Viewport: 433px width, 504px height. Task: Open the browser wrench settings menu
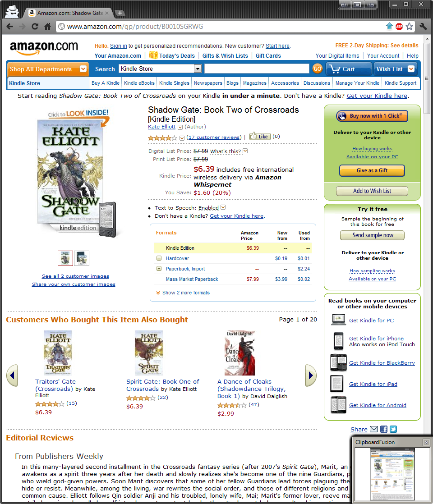click(x=423, y=26)
